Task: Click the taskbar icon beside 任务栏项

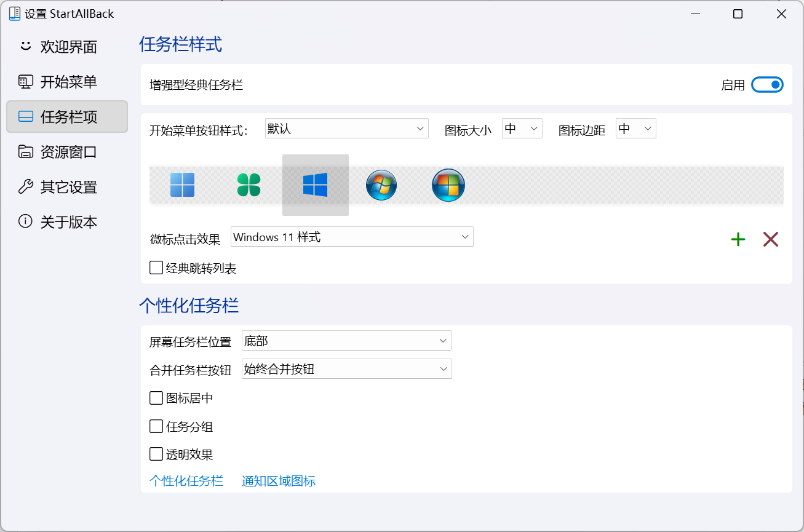Action: click(x=25, y=116)
